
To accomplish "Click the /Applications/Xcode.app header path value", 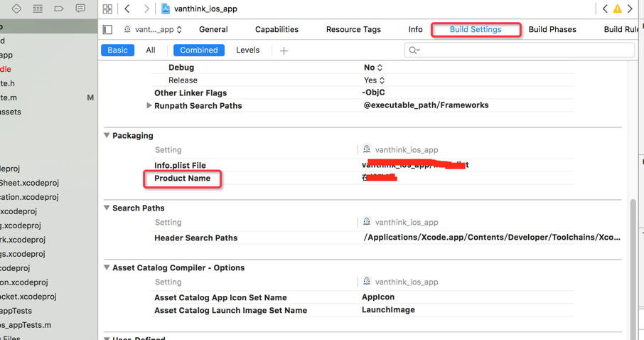I will pos(492,238).
